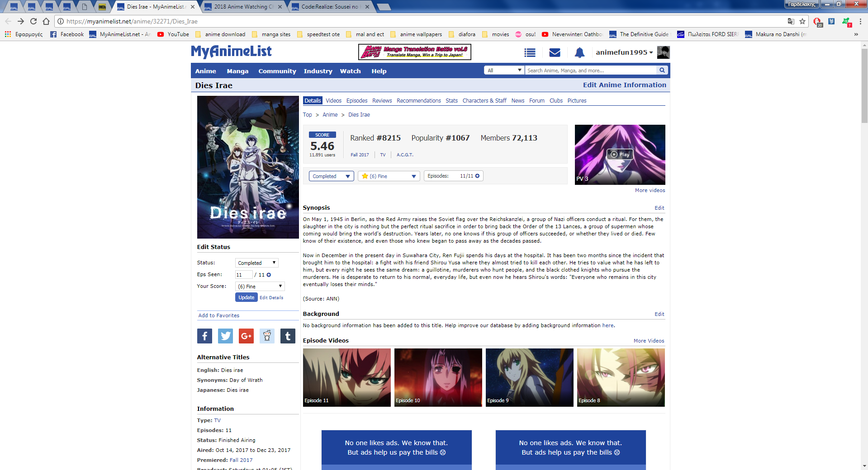This screenshot has height=470, width=868.
Task: Share on Google Plus icon
Action: coord(246,336)
